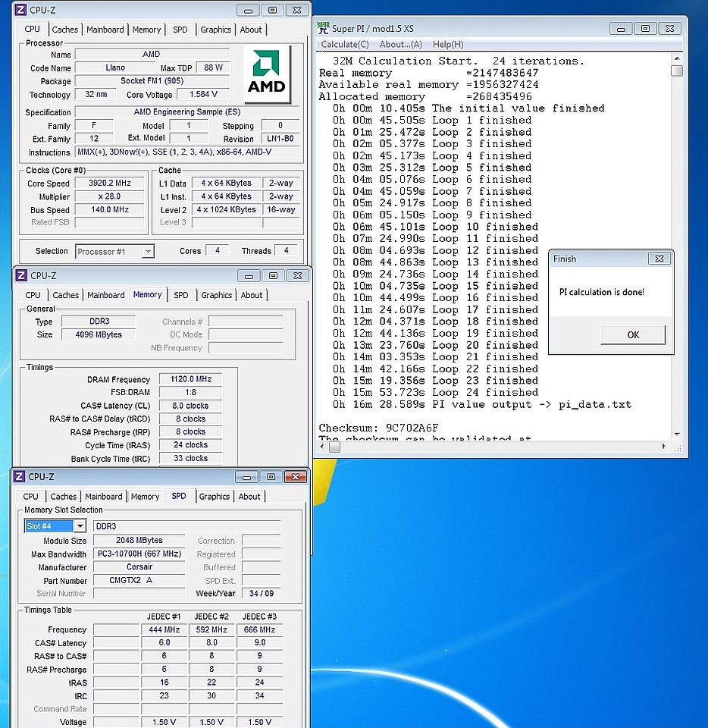
Task: Maximize the Super PI window
Action: click(x=645, y=29)
